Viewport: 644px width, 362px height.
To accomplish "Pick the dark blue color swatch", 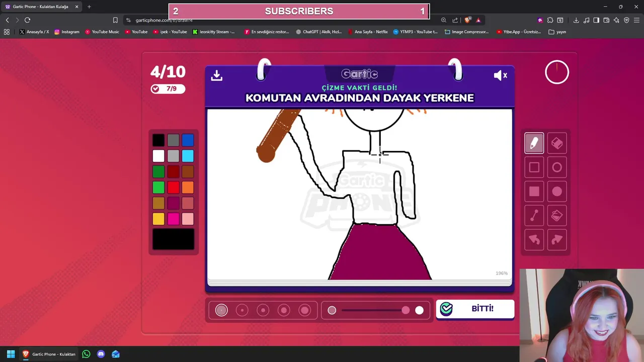I will click(188, 140).
